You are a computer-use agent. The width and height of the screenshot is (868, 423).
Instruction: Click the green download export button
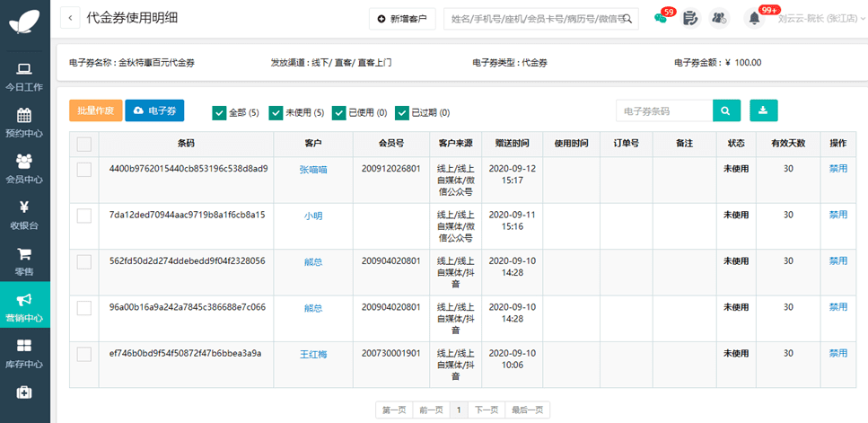pos(763,110)
